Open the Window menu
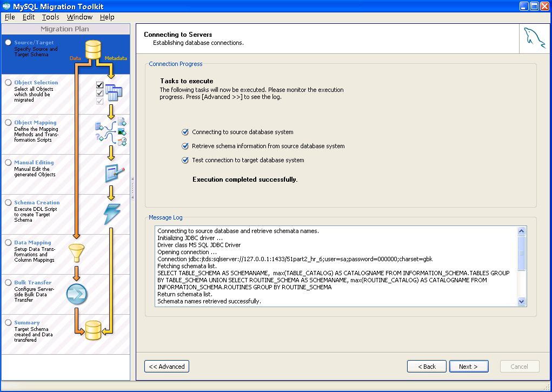The image size is (552, 392). pos(79,17)
